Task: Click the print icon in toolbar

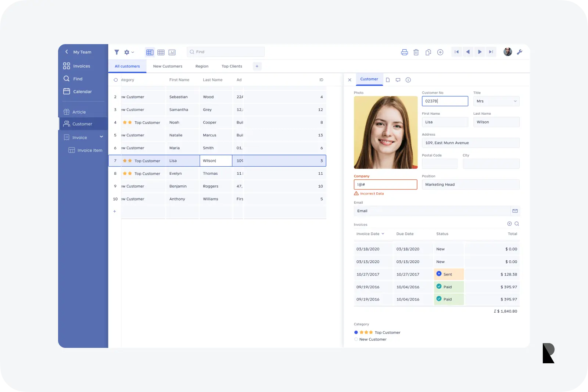Action: coord(404,52)
